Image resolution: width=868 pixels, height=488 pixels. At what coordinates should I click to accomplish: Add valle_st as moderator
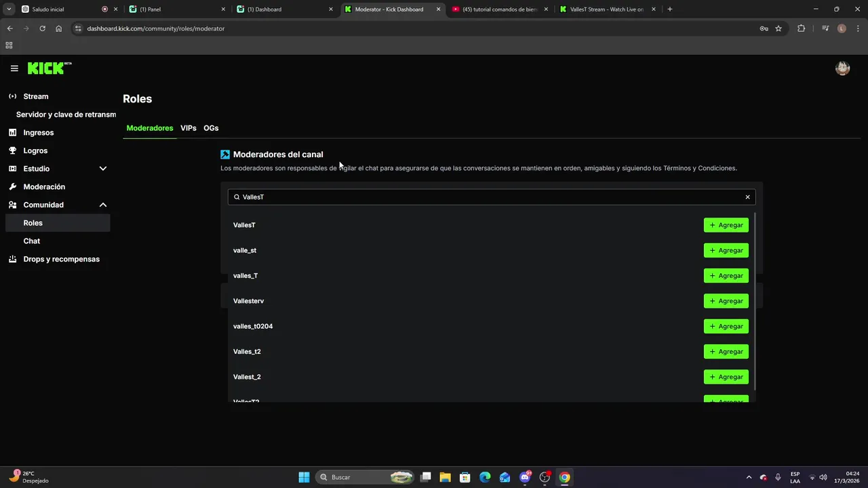point(726,250)
